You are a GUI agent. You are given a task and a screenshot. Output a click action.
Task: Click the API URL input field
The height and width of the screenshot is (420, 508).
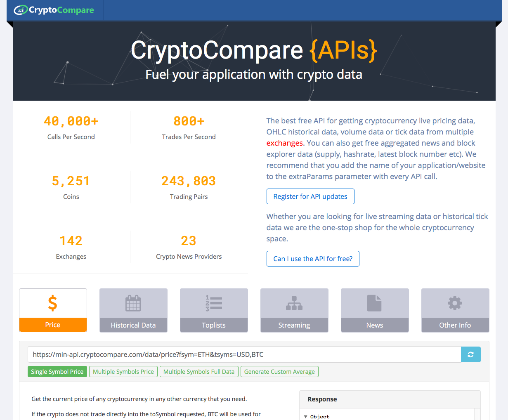pyautogui.click(x=244, y=354)
